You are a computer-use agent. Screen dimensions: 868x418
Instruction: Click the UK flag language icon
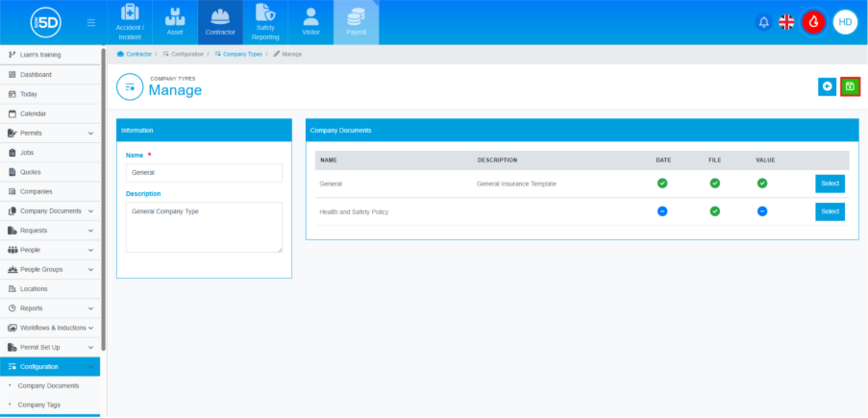pyautogui.click(x=786, y=22)
